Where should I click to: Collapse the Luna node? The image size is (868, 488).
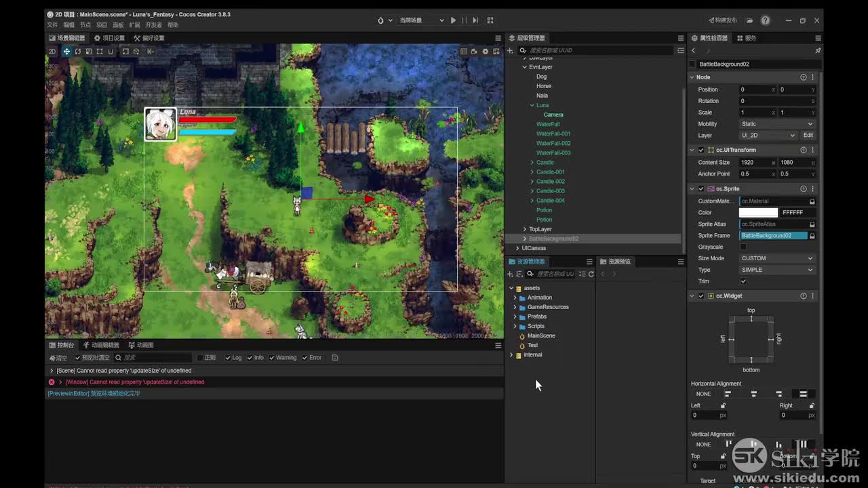[x=532, y=105]
